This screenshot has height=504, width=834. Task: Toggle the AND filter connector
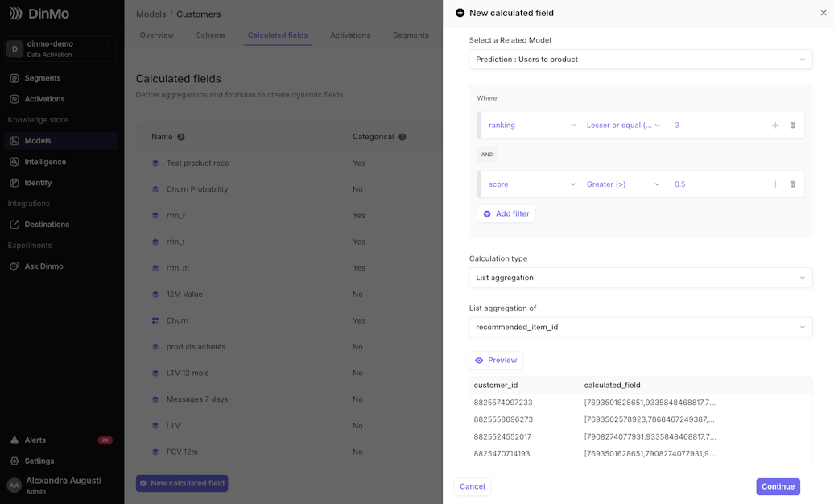tap(487, 155)
